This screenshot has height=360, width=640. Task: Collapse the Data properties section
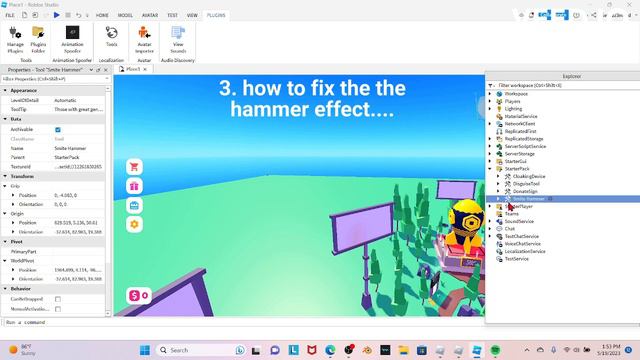tap(5, 119)
